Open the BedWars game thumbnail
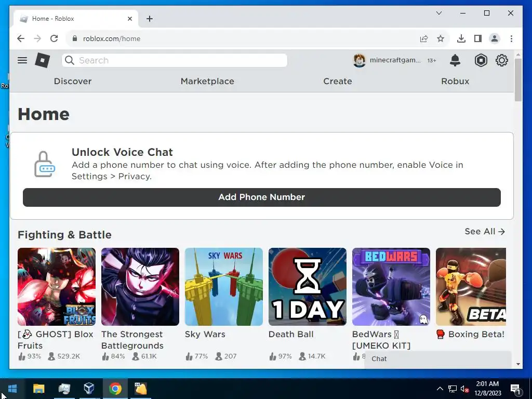Image resolution: width=532 pixels, height=399 pixels. [391, 287]
